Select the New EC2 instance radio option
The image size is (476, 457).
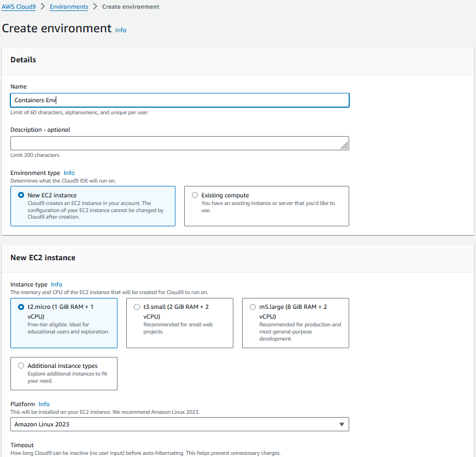pos(21,195)
